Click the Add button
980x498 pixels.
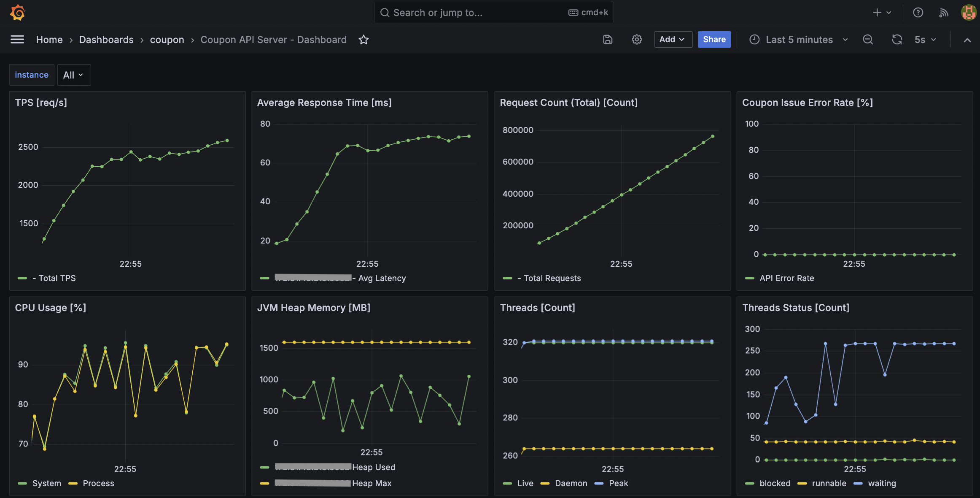click(673, 39)
